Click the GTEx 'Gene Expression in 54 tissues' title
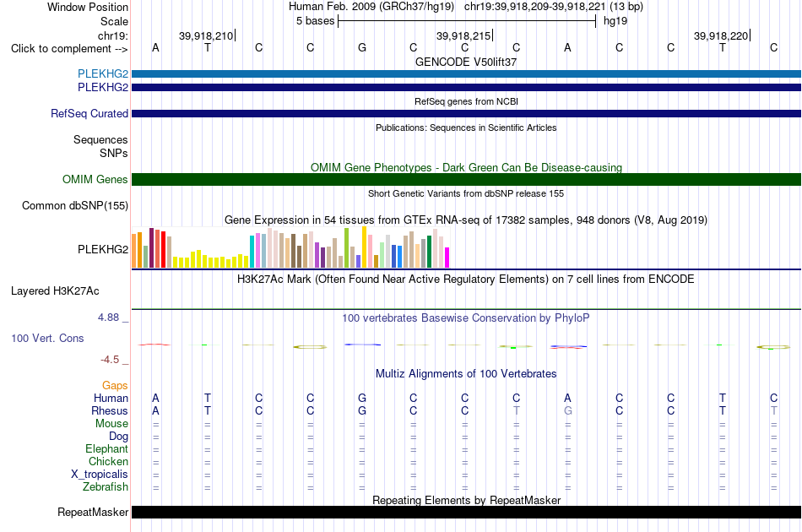The image size is (802, 532). tap(466, 220)
